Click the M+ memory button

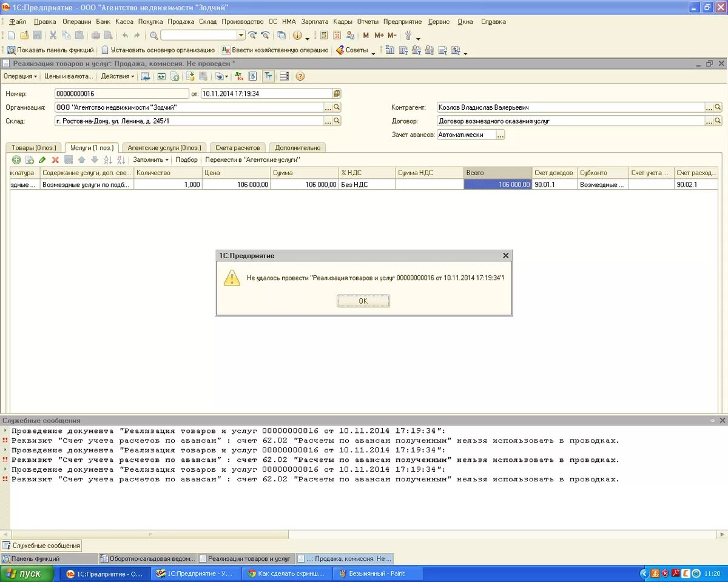pyautogui.click(x=379, y=36)
